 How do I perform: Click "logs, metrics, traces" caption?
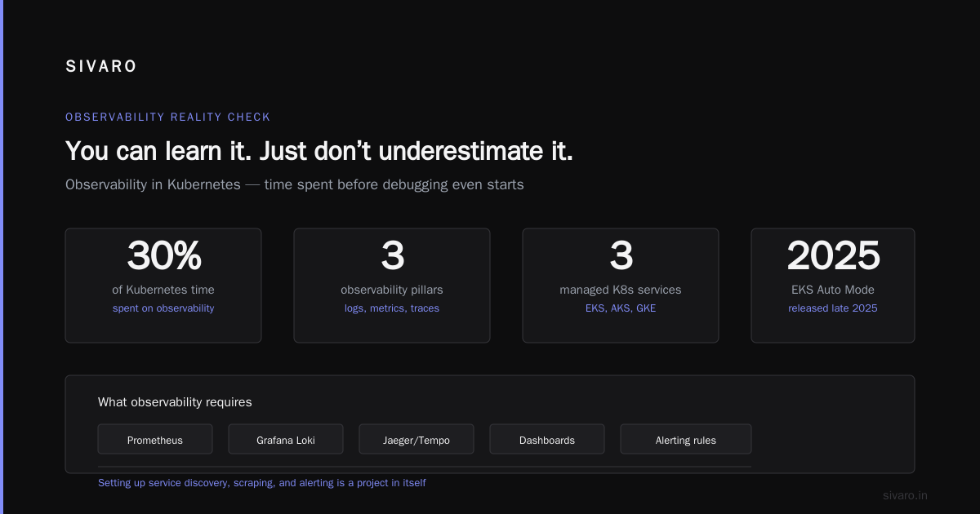click(392, 308)
